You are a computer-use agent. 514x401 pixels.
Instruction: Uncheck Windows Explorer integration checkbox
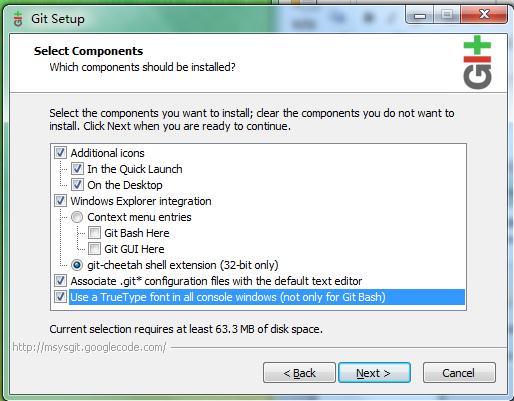pyautogui.click(x=60, y=201)
